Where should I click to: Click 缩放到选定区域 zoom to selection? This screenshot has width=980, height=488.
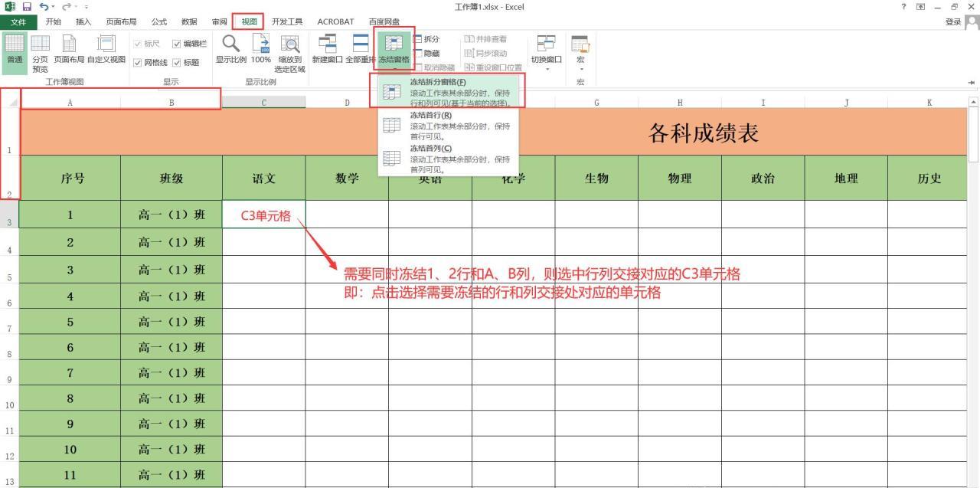[x=290, y=53]
